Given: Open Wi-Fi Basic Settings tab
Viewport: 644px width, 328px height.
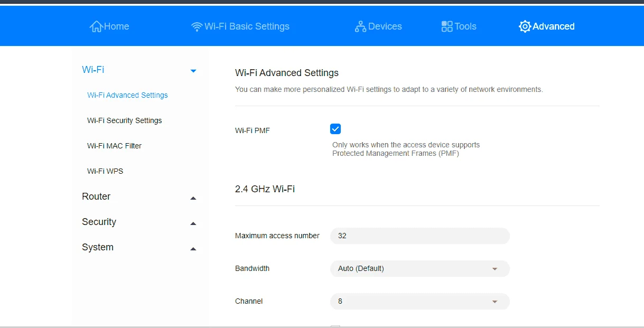Looking at the screenshot, I should coord(240,26).
